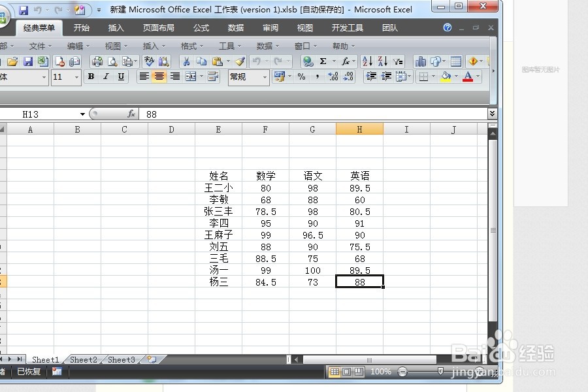
Task: Open Print Preview magnifier icon
Action: click(112, 61)
